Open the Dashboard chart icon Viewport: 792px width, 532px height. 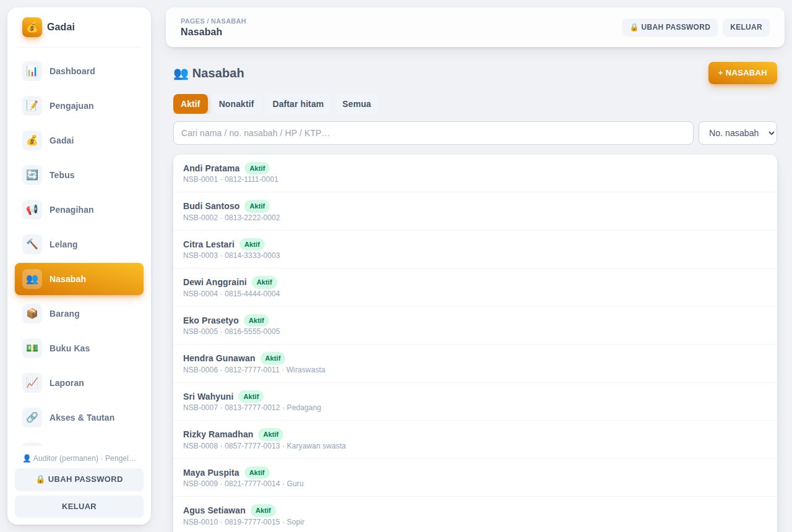(x=32, y=71)
